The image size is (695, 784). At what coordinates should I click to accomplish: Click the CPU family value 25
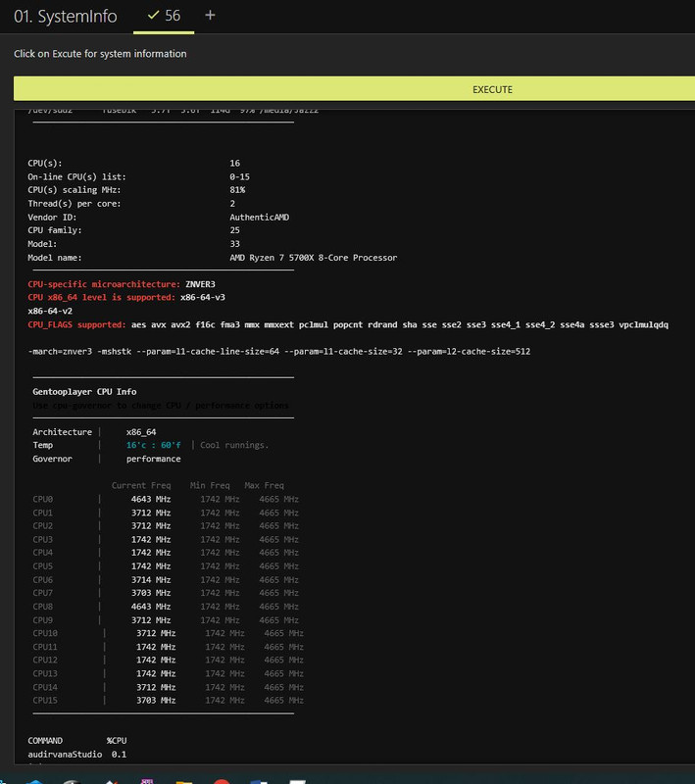(234, 230)
